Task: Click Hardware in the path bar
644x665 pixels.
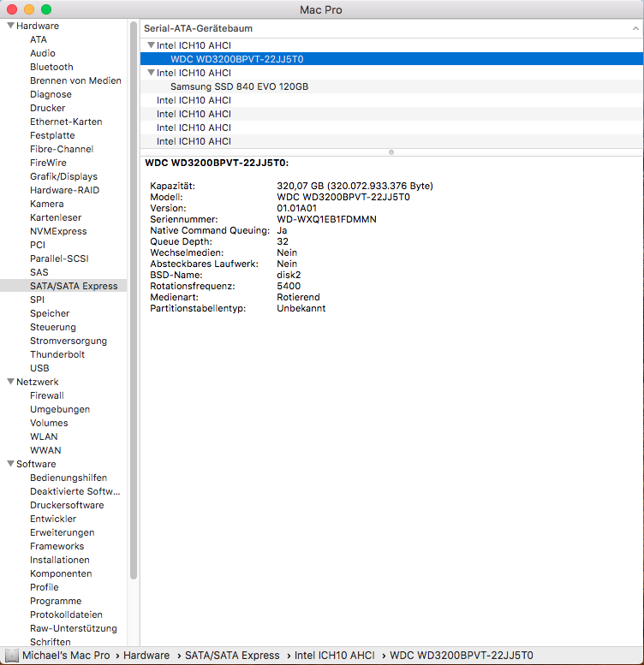Action: coord(146,656)
